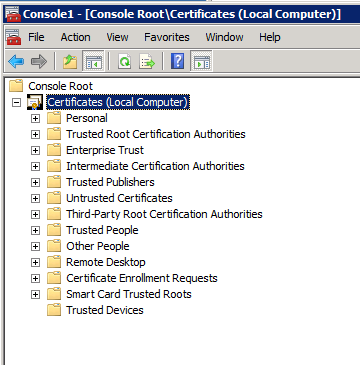The width and height of the screenshot is (360, 365).
Task: Expand the Untrusted Certificates store
Action: (35, 198)
